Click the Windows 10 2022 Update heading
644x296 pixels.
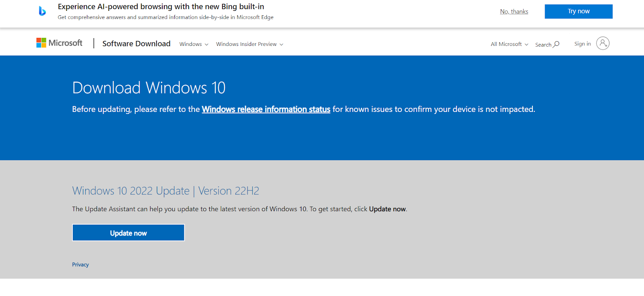coord(166,190)
